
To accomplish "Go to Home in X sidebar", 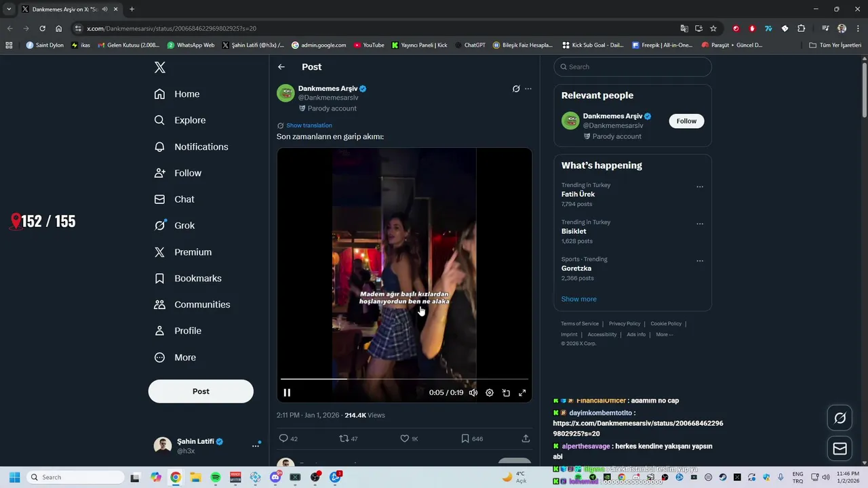I will pos(177,94).
